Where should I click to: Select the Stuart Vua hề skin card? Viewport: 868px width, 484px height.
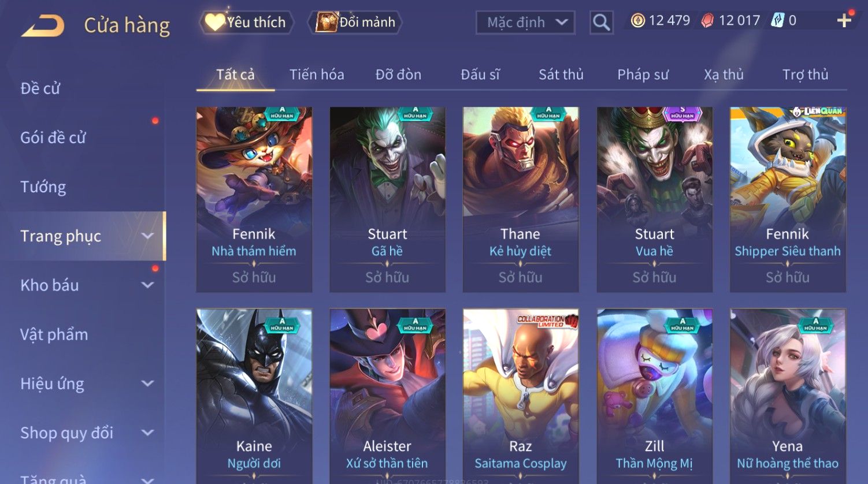[x=654, y=199]
